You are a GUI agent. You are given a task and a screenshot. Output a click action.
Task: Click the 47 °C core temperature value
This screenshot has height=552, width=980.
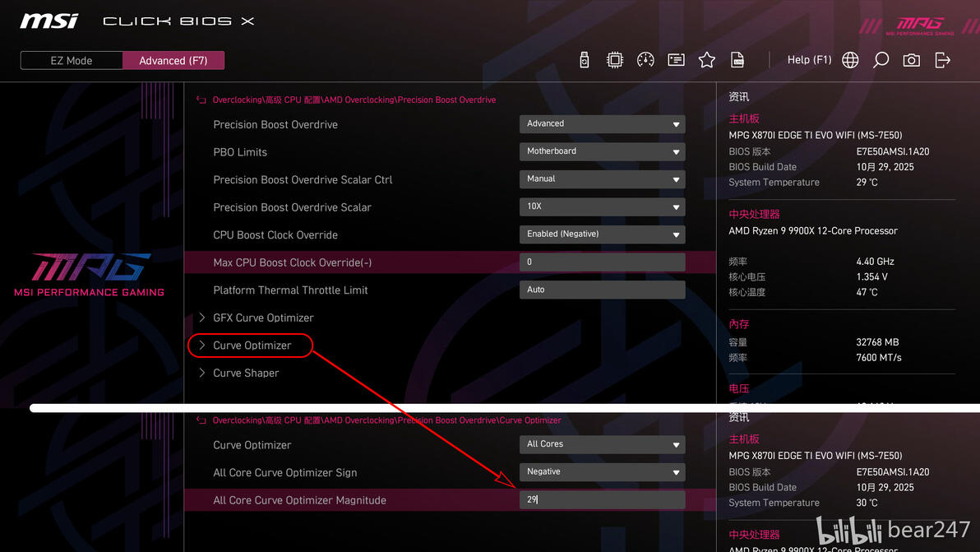(867, 292)
